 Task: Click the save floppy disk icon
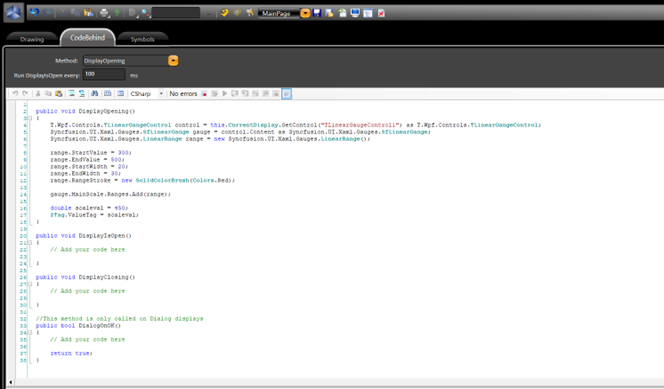tap(317, 13)
